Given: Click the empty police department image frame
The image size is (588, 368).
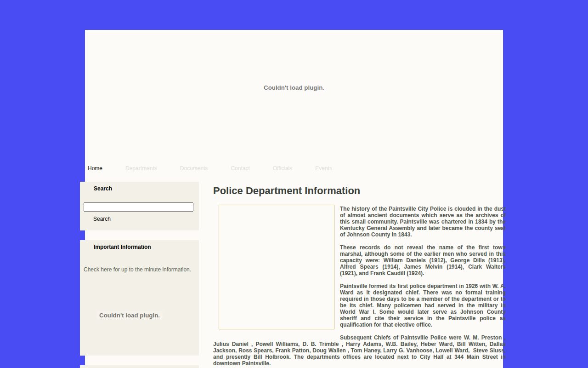Looking at the screenshot, I should (x=277, y=267).
